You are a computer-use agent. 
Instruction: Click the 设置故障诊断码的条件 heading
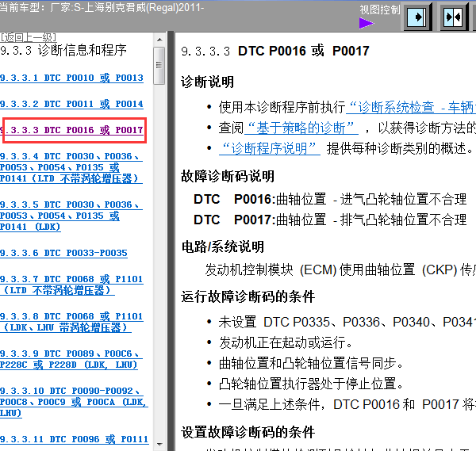coord(248,432)
